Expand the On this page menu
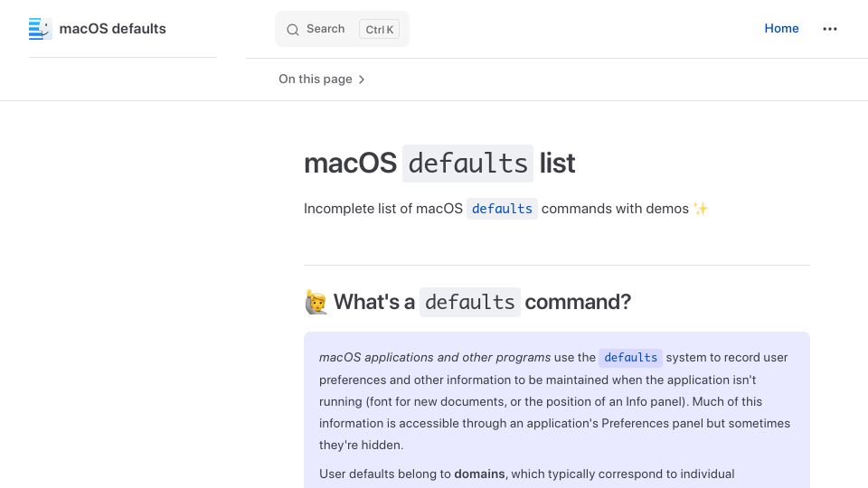The height and width of the screenshot is (488, 868). coord(322,80)
